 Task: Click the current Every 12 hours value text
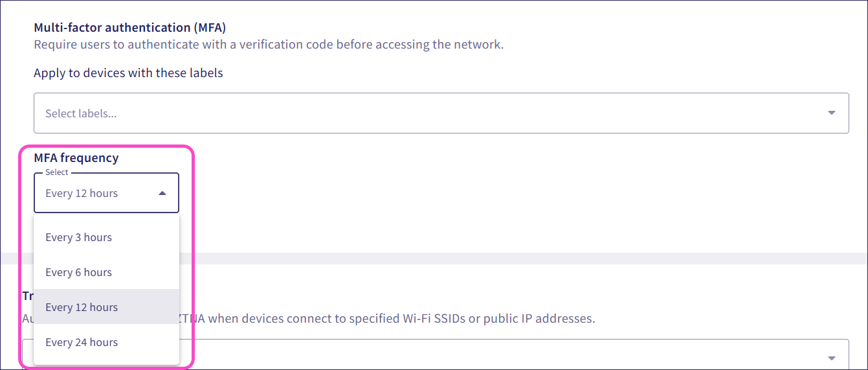(x=82, y=193)
